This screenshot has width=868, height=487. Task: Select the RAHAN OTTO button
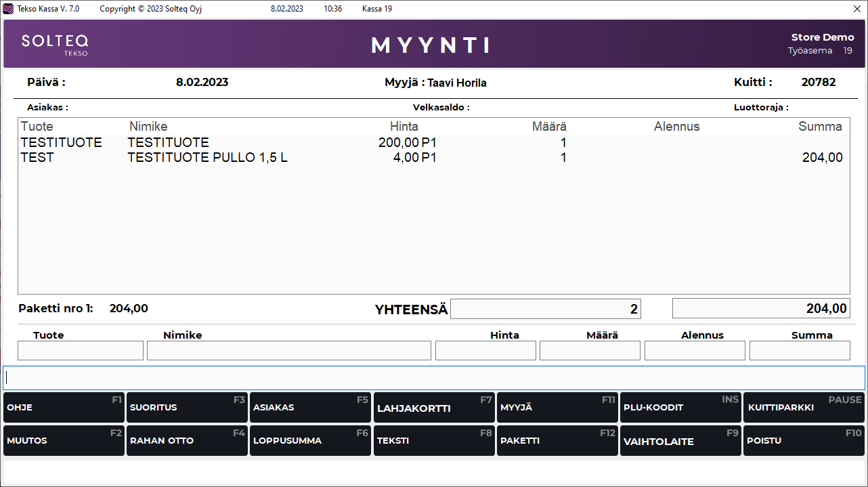coord(186,441)
